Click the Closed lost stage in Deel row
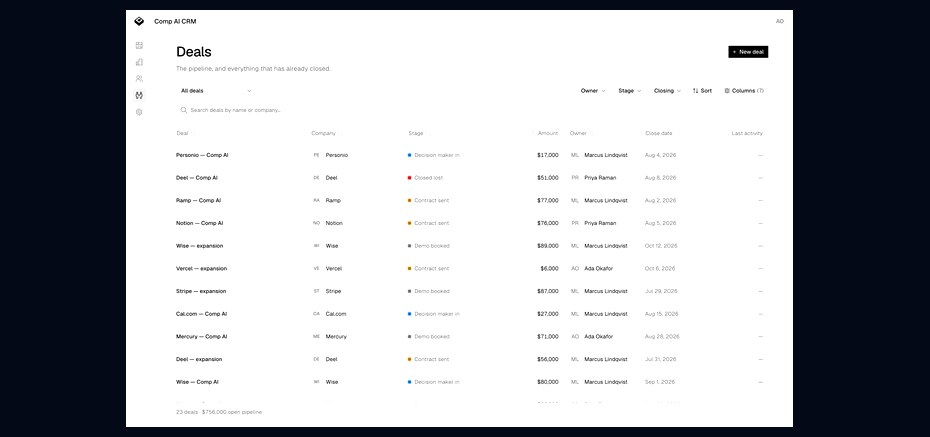The height and width of the screenshot is (437, 930). click(x=425, y=178)
